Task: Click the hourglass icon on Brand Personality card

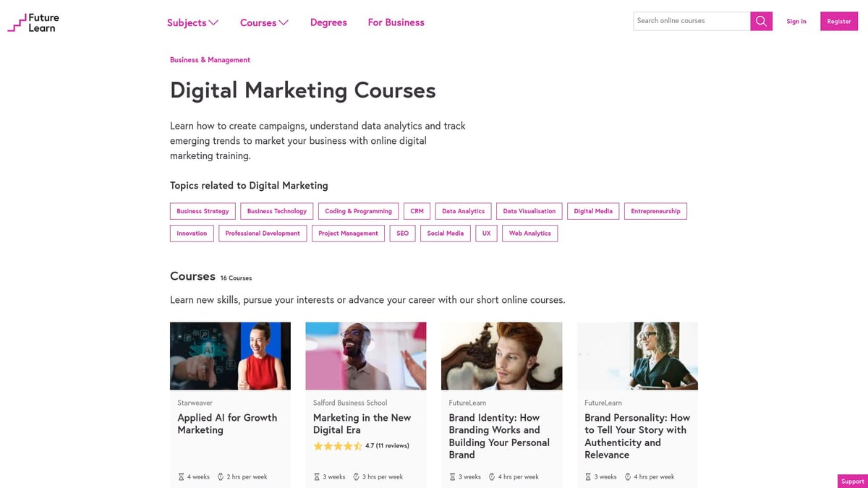Action: click(588, 477)
